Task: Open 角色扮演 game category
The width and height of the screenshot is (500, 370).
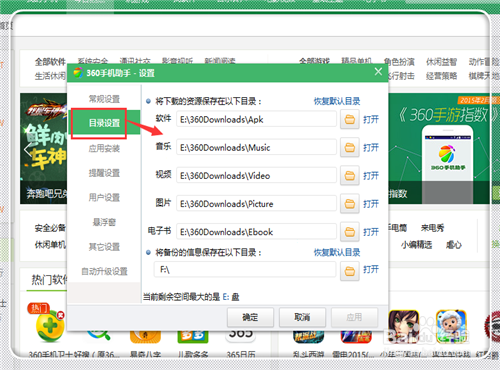Action: (399, 62)
